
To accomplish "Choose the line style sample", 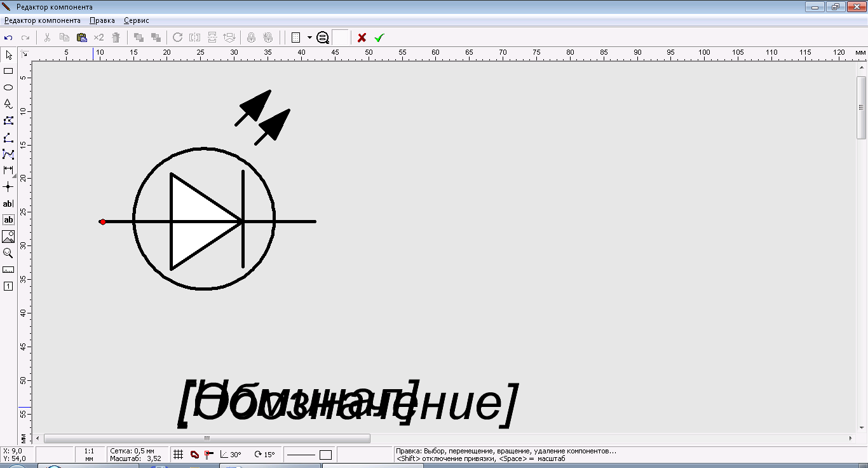I will click(x=302, y=455).
